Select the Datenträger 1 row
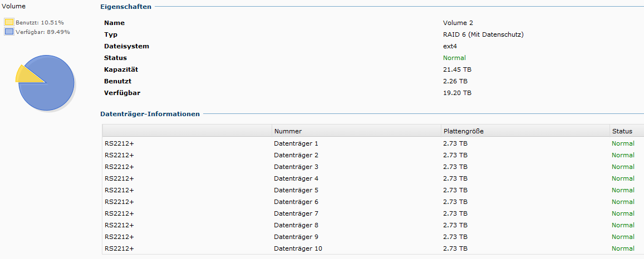This screenshot has width=644, height=259. 296,143
